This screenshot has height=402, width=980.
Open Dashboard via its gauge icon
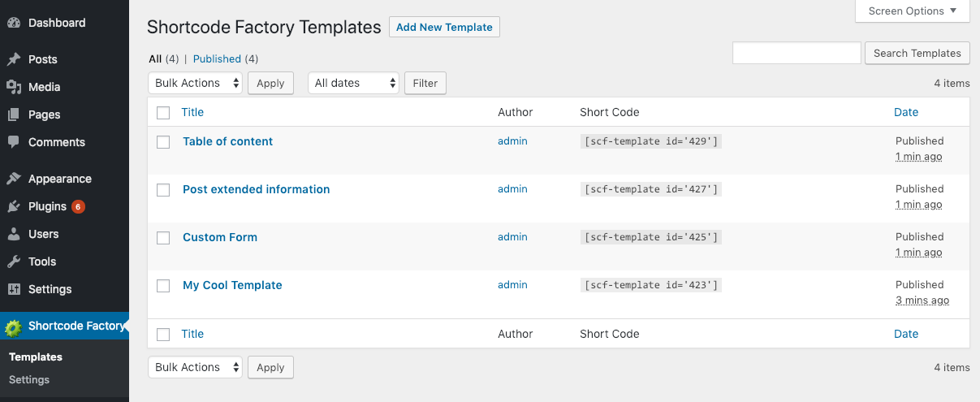pos(13,23)
